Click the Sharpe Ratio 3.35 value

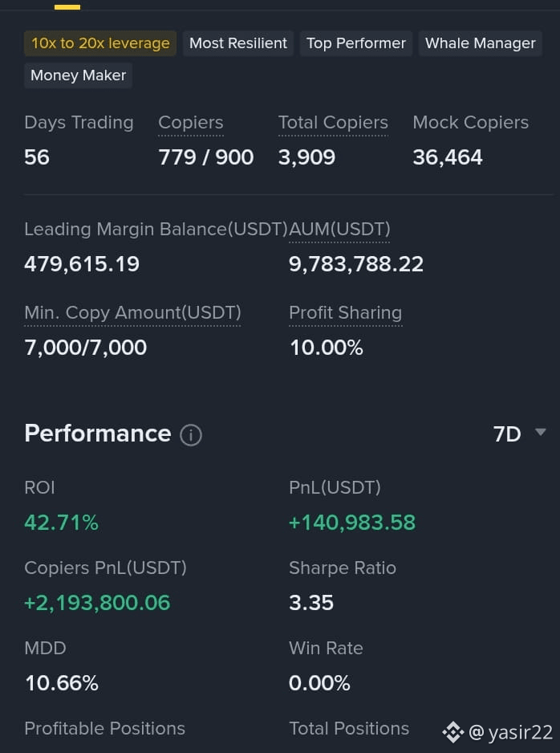tap(311, 603)
